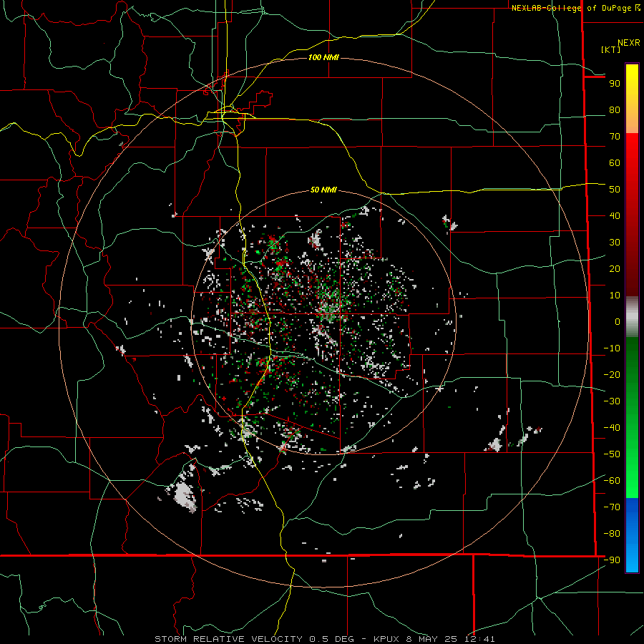The height and width of the screenshot is (644, 644).
Task: Click the 90 value on the velocity scale
Action: point(615,84)
